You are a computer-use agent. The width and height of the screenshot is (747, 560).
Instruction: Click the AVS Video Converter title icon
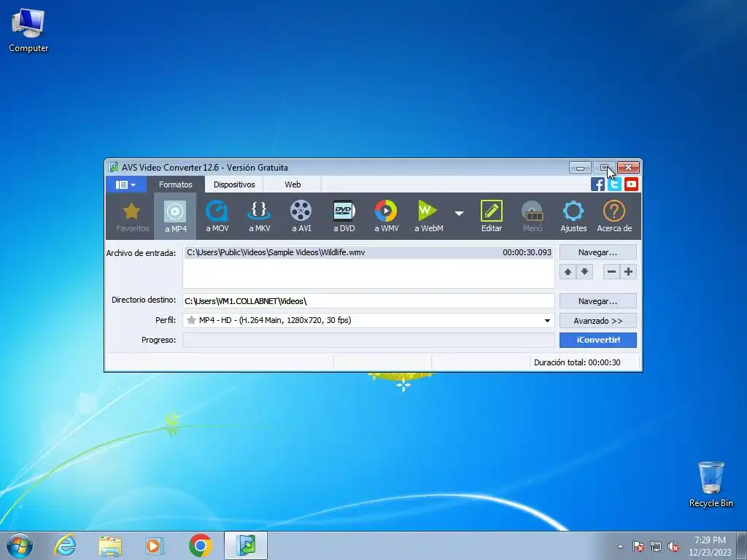coord(113,167)
